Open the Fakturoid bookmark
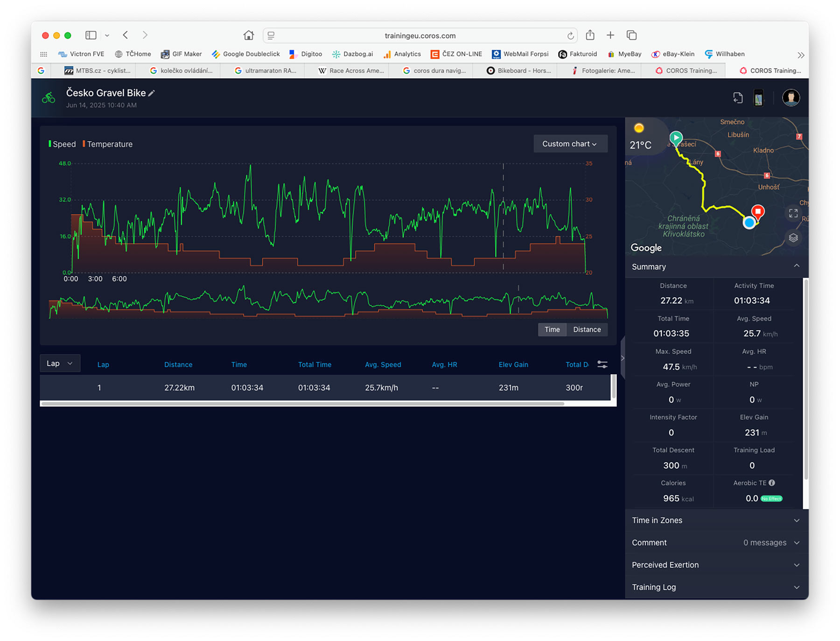 click(x=578, y=54)
